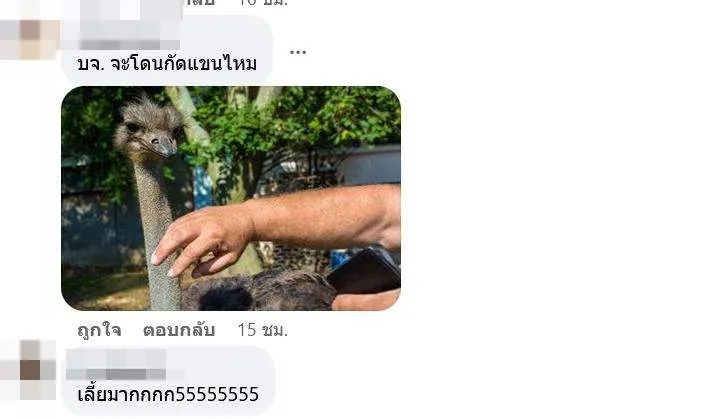727x419 pixels.
Task: Click the forearm in the attached photo
Action: 325,216
